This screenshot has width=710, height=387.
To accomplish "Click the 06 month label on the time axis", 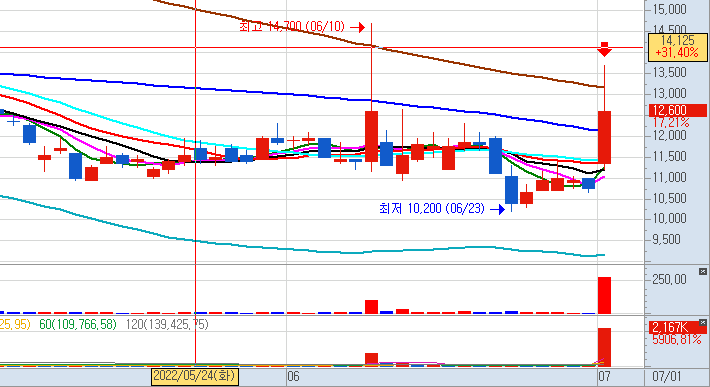I will [293, 376].
